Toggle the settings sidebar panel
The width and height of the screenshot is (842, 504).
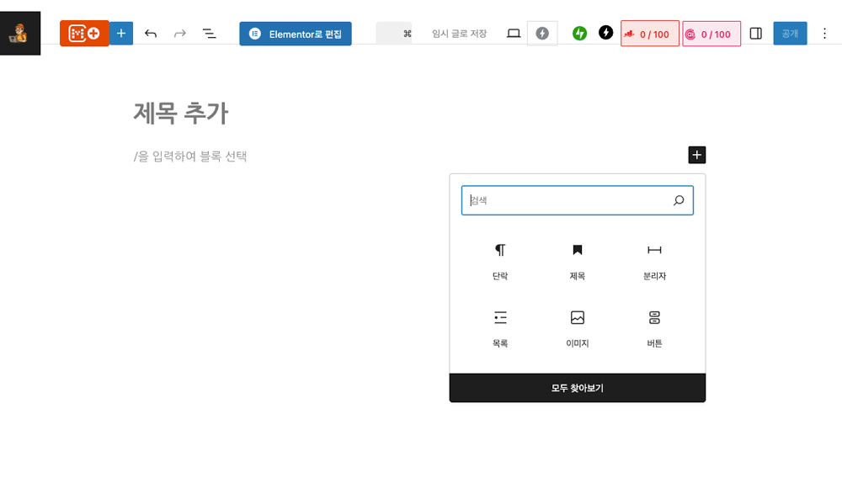pyautogui.click(x=755, y=34)
